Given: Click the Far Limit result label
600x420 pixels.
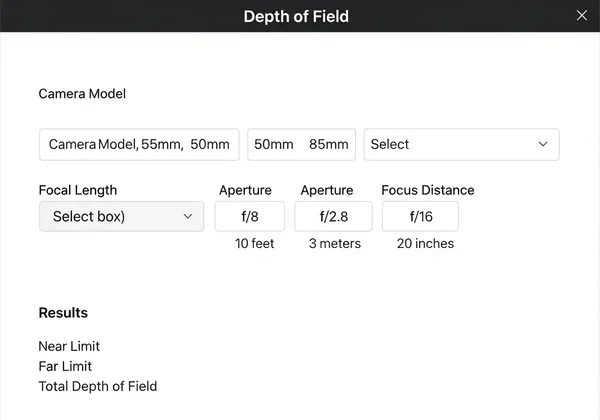Looking at the screenshot, I should coord(65,366).
